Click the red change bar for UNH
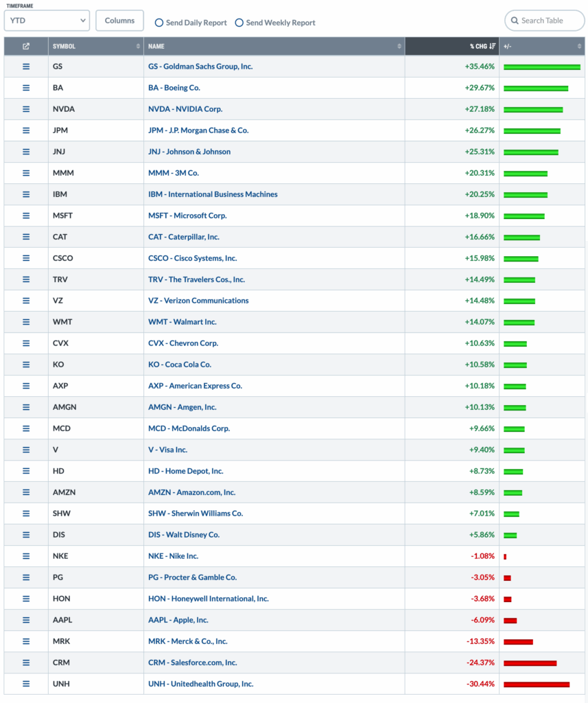 (537, 684)
